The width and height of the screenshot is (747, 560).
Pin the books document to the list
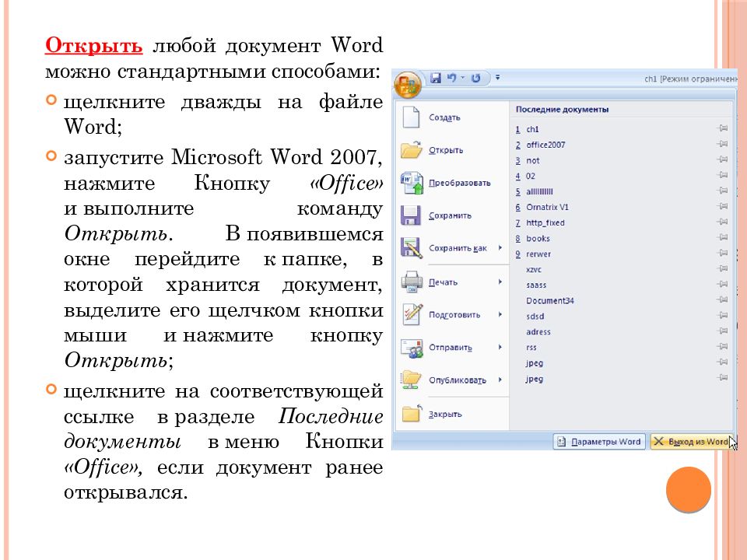coord(722,238)
